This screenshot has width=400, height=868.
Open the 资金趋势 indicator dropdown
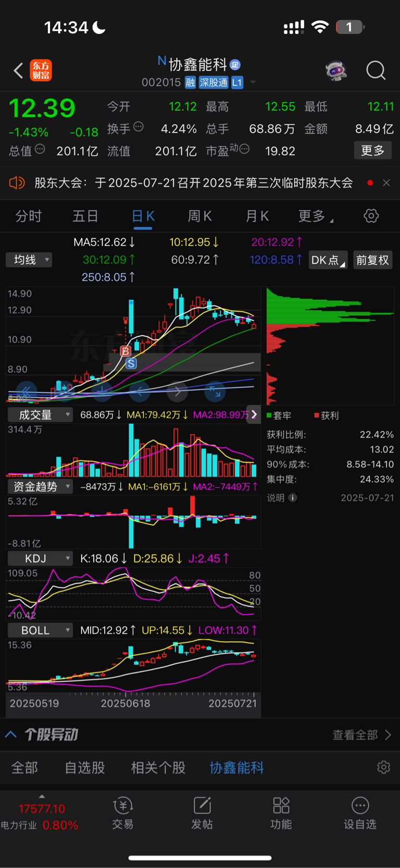click(40, 486)
